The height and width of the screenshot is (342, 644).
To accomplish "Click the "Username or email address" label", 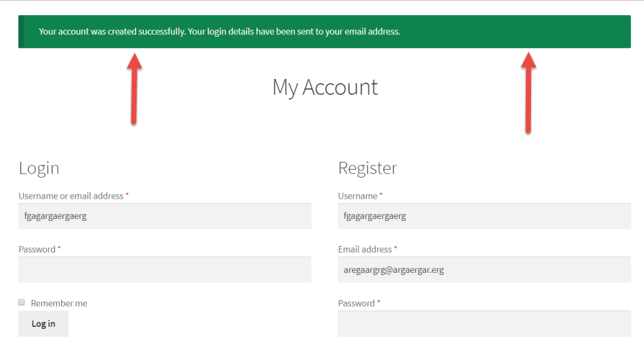I will tap(71, 196).
